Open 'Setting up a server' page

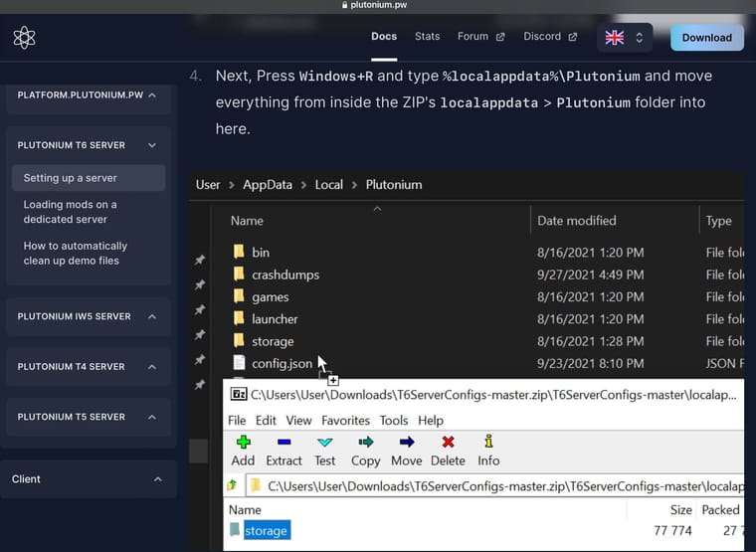click(89, 178)
